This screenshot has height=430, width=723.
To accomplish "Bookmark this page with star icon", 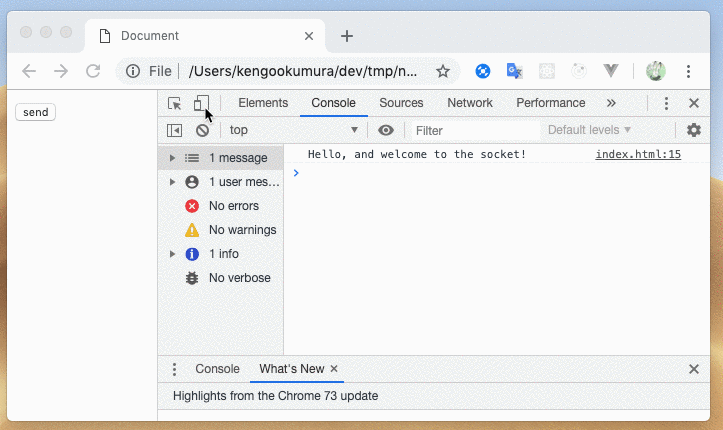I will [x=443, y=71].
